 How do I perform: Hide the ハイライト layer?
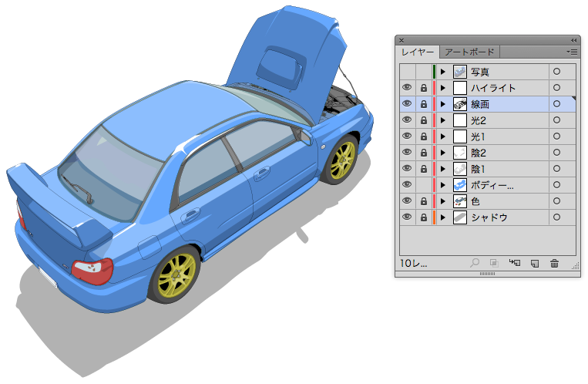407,87
